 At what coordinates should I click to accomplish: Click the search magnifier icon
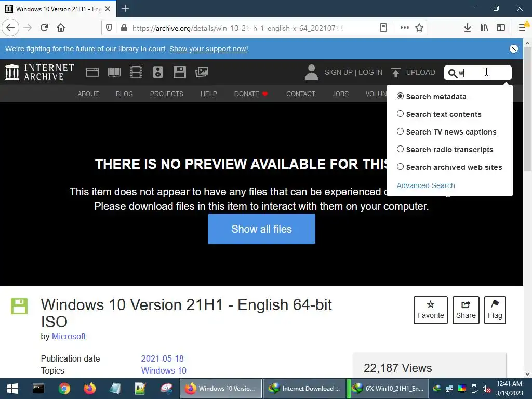(453, 73)
